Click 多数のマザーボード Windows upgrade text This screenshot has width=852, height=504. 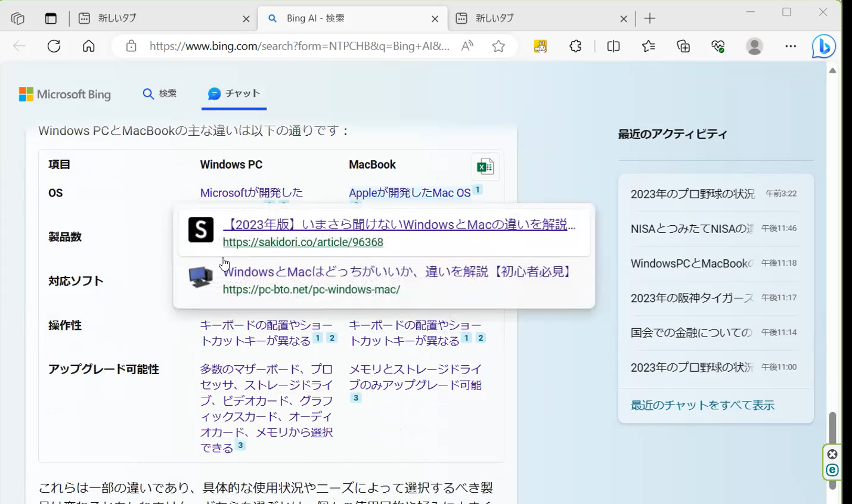pyautogui.click(x=267, y=409)
